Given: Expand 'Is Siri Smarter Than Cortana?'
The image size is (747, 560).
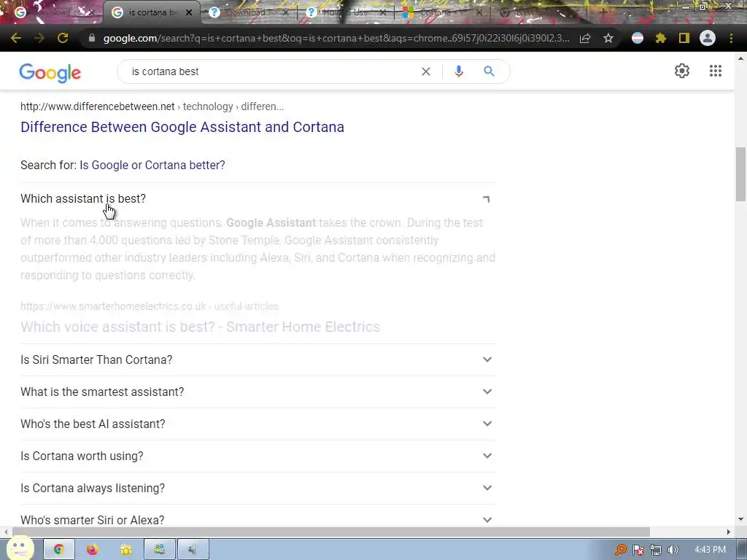Looking at the screenshot, I should coord(258,359).
